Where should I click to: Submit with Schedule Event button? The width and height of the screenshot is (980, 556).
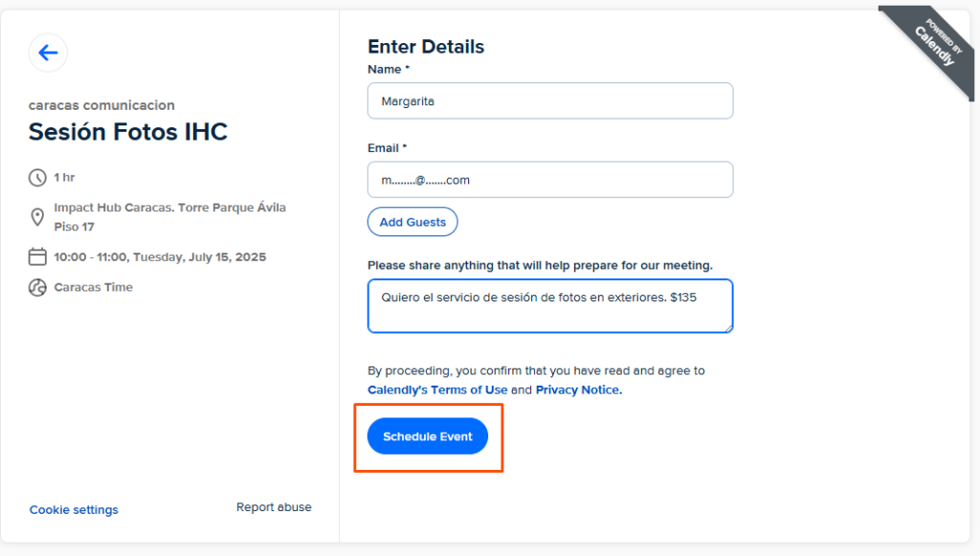coord(428,436)
